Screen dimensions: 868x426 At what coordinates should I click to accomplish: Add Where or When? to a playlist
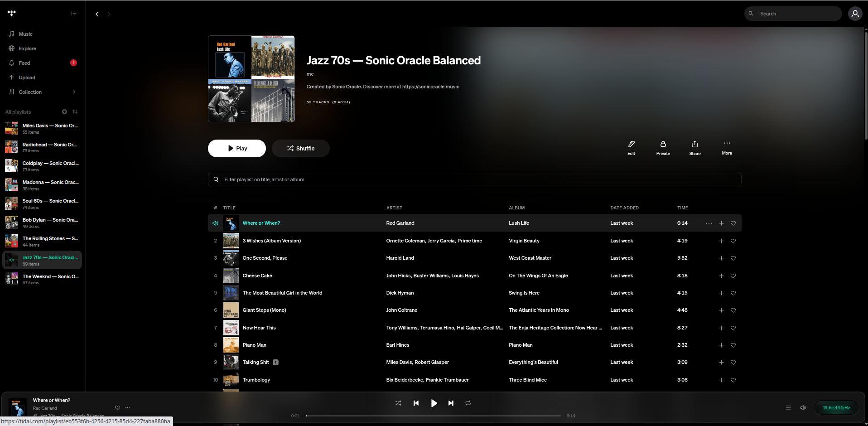(x=721, y=223)
